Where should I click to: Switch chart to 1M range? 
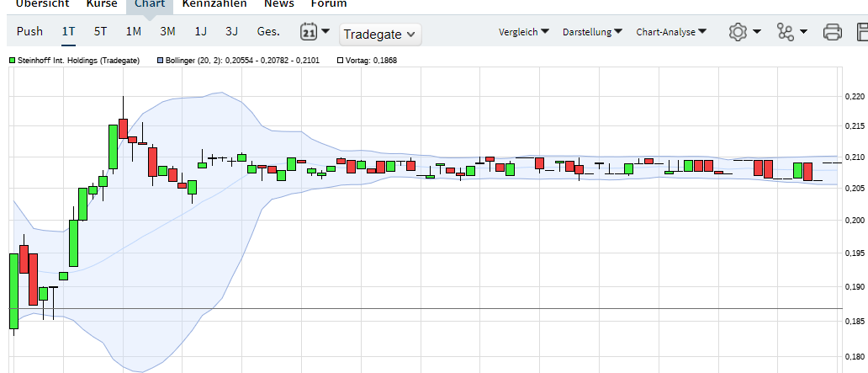tap(134, 32)
